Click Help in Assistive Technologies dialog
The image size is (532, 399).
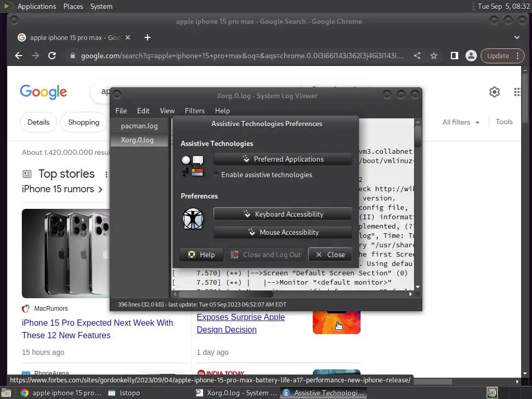point(201,255)
